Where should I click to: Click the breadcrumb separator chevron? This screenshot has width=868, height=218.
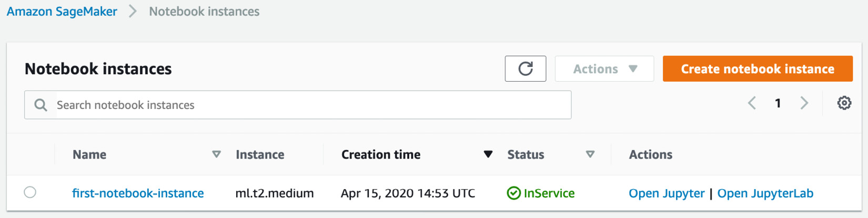tap(133, 11)
